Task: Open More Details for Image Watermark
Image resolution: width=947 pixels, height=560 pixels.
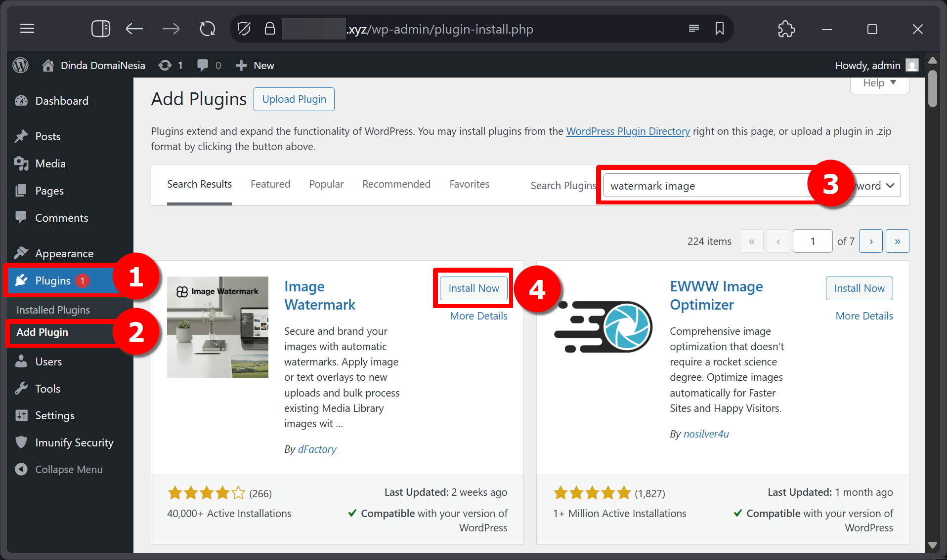Action: (x=478, y=316)
